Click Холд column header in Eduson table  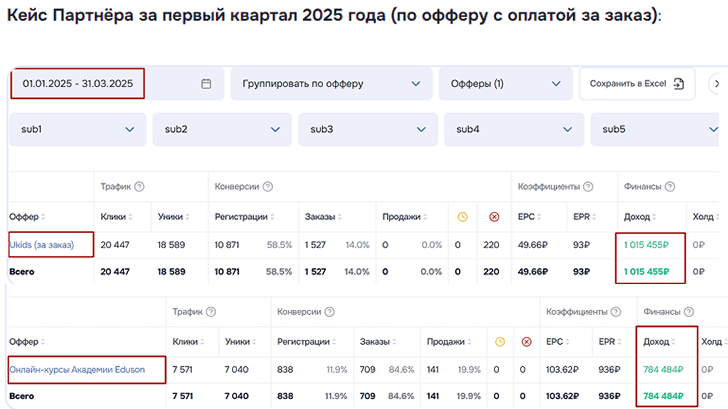point(711,342)
